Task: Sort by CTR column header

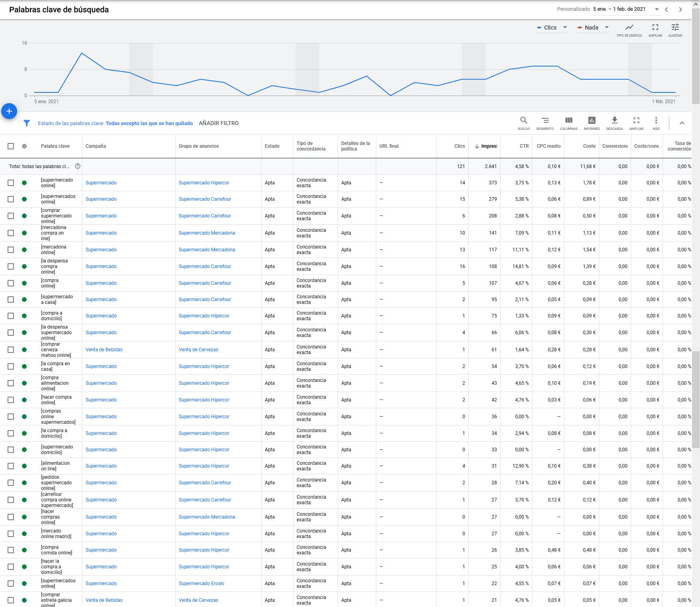Action: pos(524,146)
